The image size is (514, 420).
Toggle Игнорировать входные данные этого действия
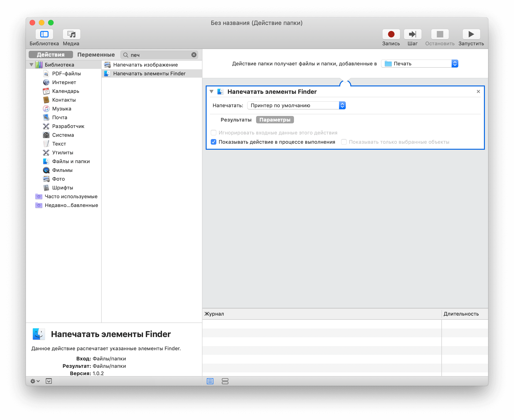[214, 133]
